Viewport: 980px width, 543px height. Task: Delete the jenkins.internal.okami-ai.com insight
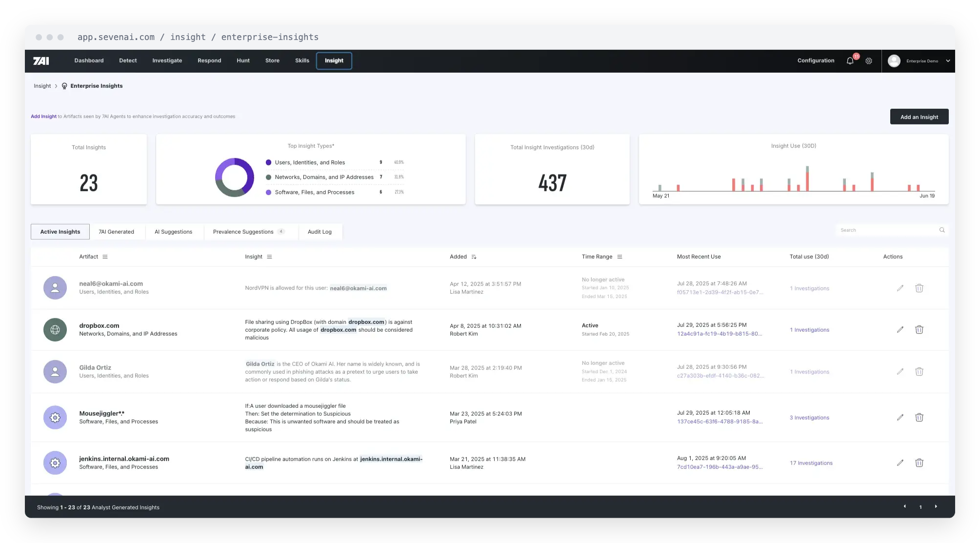pyautogui.click(x=919, y=463)
